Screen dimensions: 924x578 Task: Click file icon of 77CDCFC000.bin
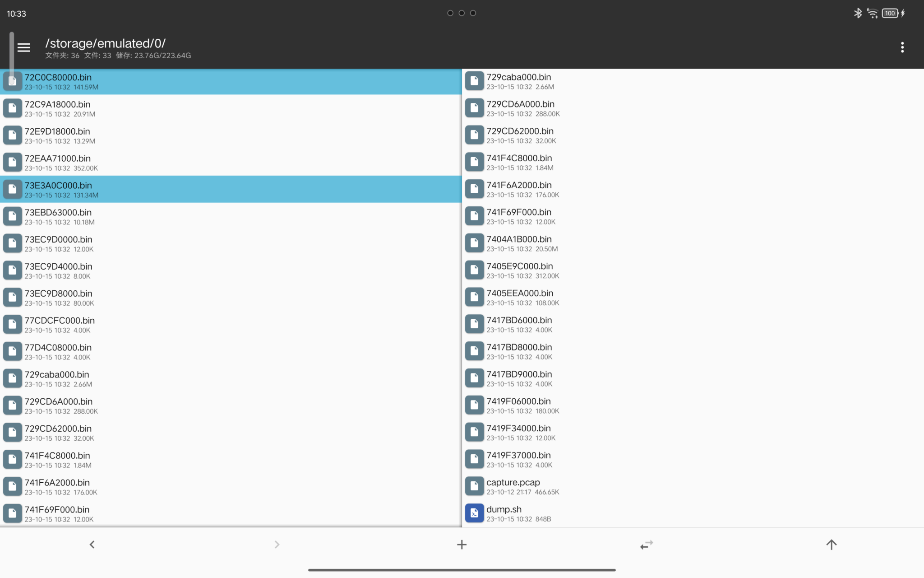(x=12, y=324)
